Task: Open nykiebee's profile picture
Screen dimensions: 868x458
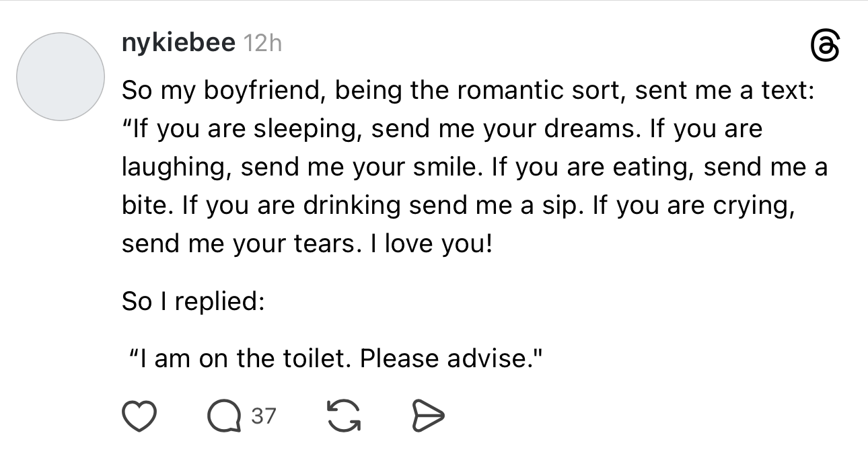Action: (61, 77)
